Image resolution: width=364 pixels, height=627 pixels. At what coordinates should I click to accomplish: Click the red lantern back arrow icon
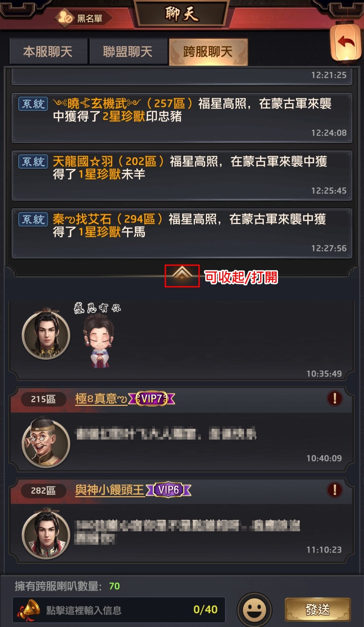[x=346, y=43]
